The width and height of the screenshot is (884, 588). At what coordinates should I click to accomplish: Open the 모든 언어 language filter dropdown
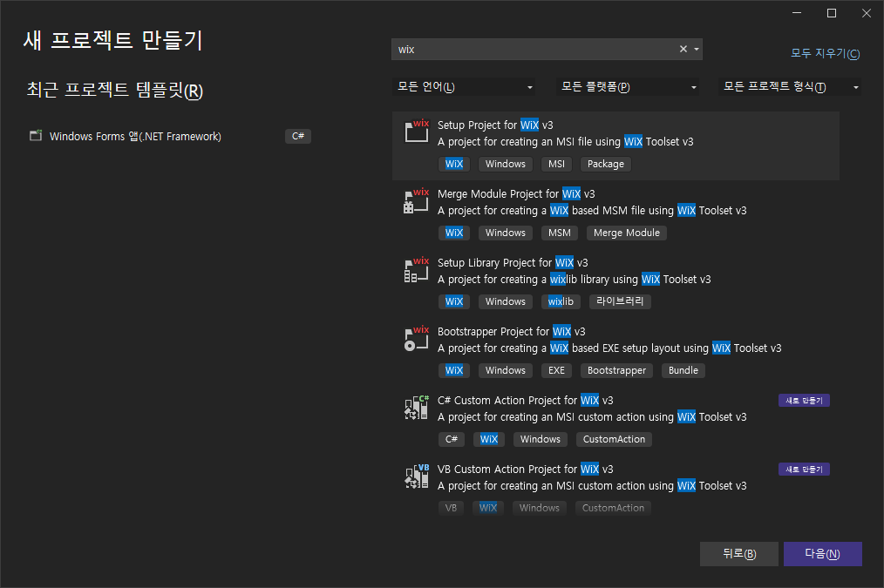(464, 87)
